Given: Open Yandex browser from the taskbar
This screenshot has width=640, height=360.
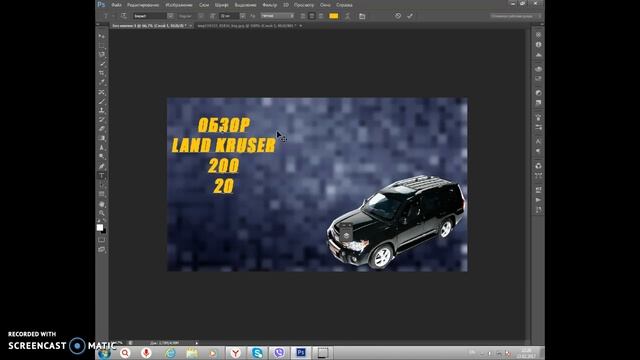Looking at the screenshot, I should click(236, 353).
